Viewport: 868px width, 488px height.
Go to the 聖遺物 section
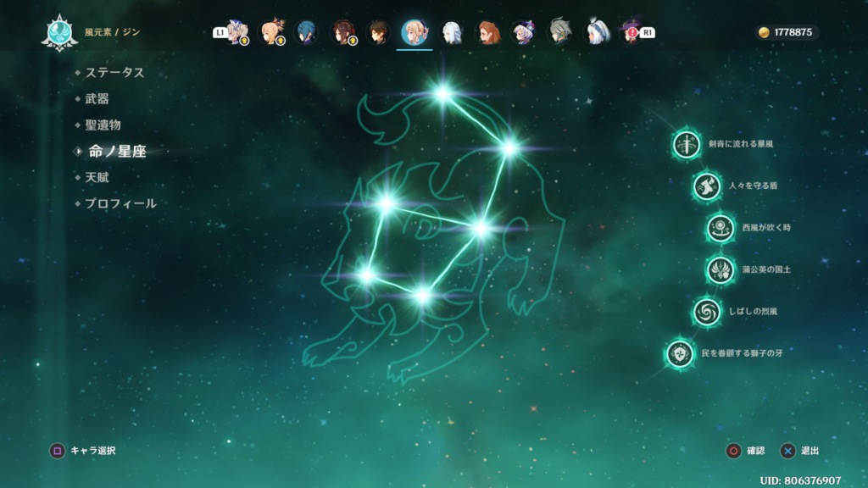(103, 125)
